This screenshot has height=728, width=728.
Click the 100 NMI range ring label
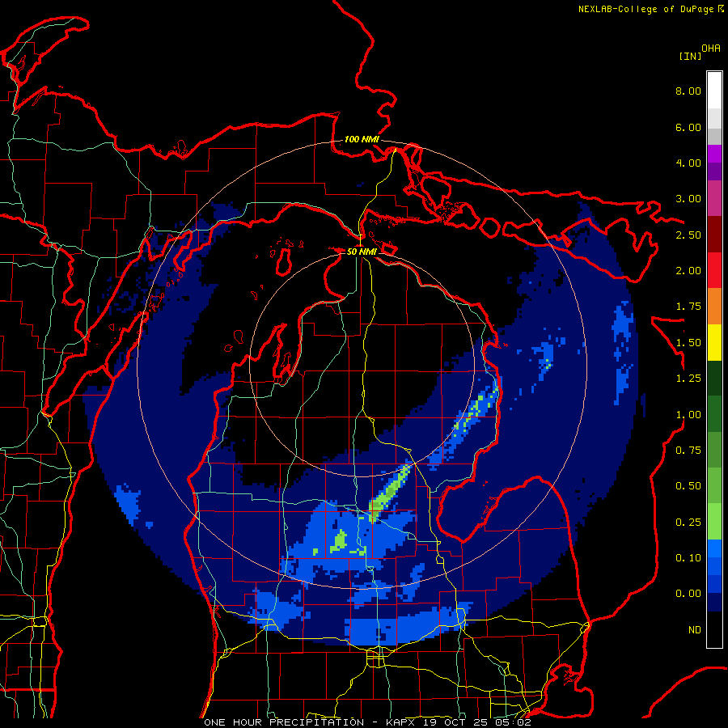[x=362, y=139]
